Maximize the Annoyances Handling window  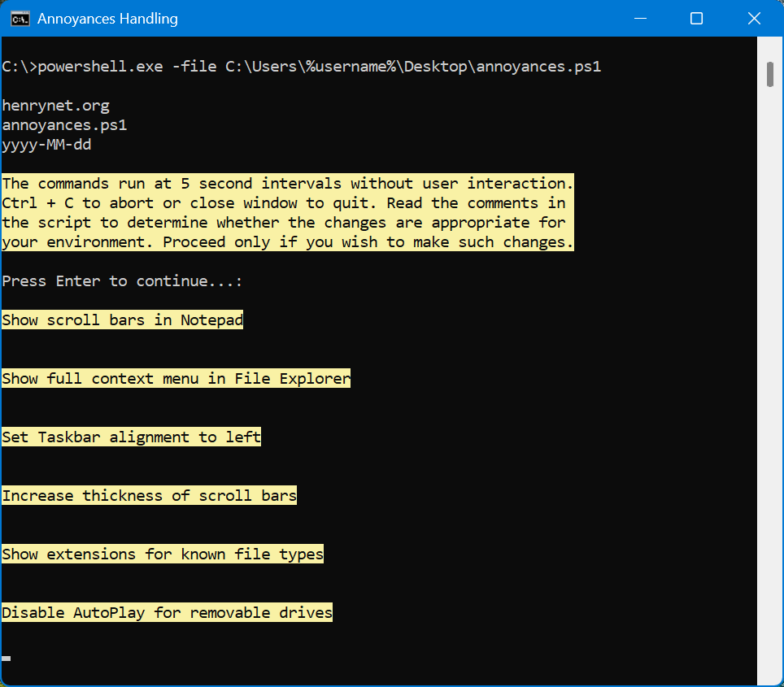click(x=696, y=19)
